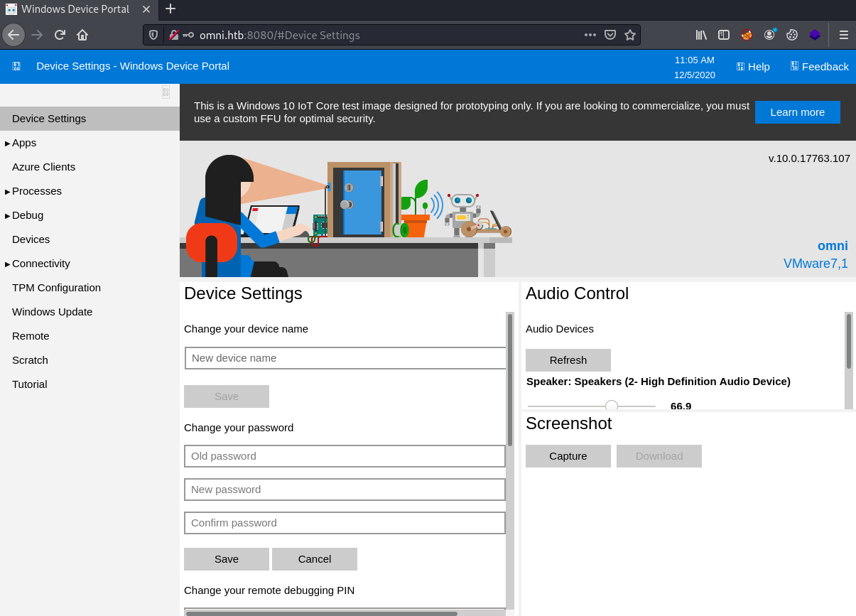Expand the Apps tree section
Image resolution: width=856 pixels, height=616 pixels.
point(23,143)
